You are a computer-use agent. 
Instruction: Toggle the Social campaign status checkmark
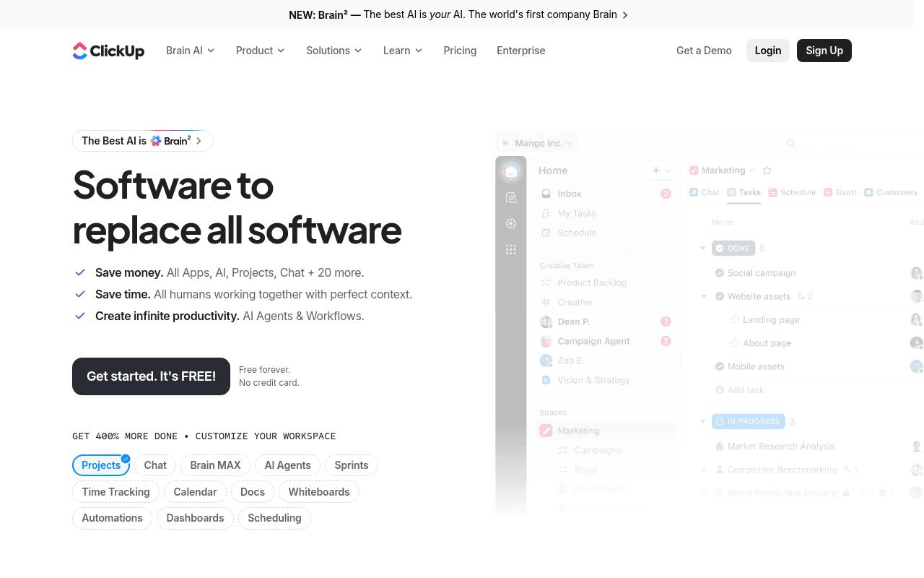(x=720, y=273)
